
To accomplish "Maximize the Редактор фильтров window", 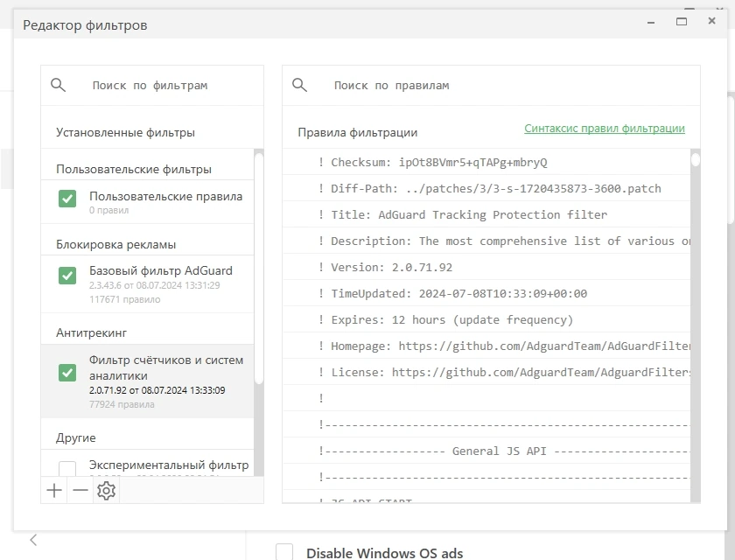I will click(682, 22).
